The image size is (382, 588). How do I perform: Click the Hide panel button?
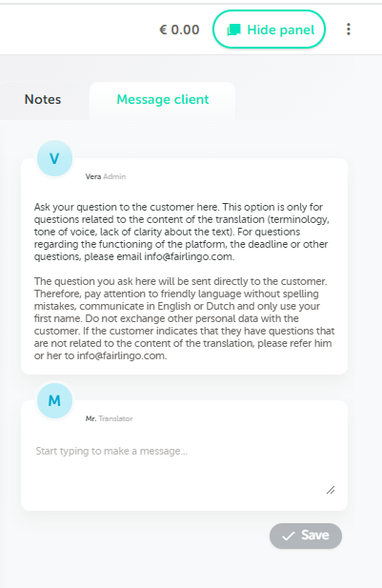269,30
